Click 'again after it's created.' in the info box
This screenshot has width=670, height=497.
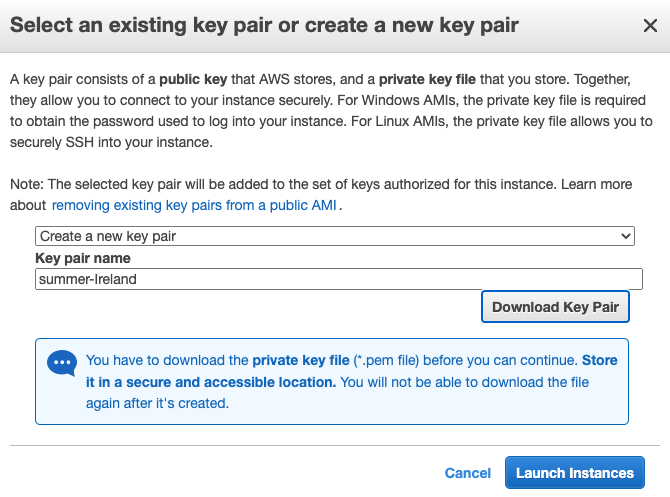(157, 403)
